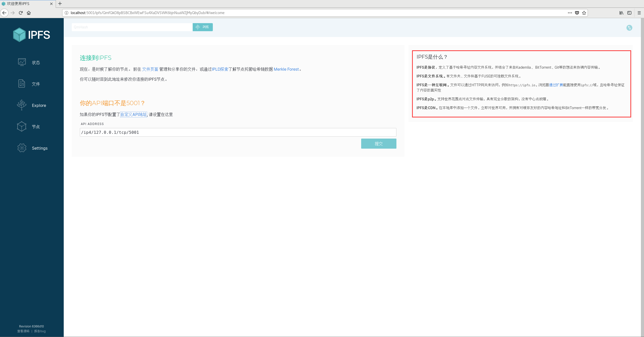Image resolution: width=644 pixels, height=337 pixels.
Task: Open the Firefox hamburger menu
Action: (639, 13)
